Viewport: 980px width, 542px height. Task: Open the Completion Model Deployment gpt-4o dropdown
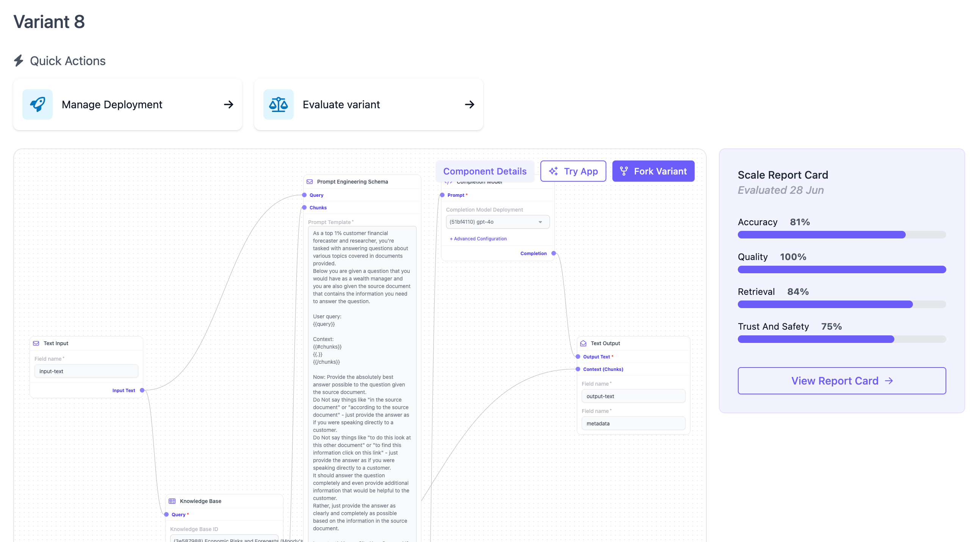(497, 222)
